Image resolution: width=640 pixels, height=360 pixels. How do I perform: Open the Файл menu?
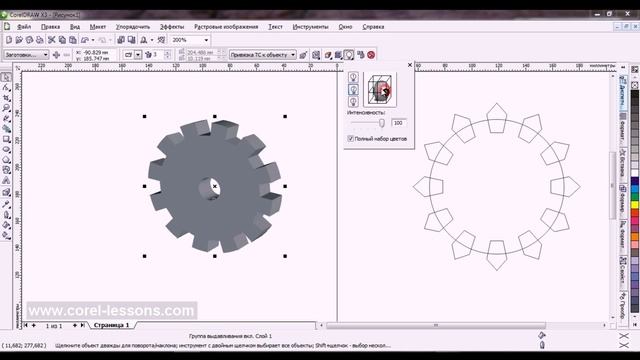(24, 27)
